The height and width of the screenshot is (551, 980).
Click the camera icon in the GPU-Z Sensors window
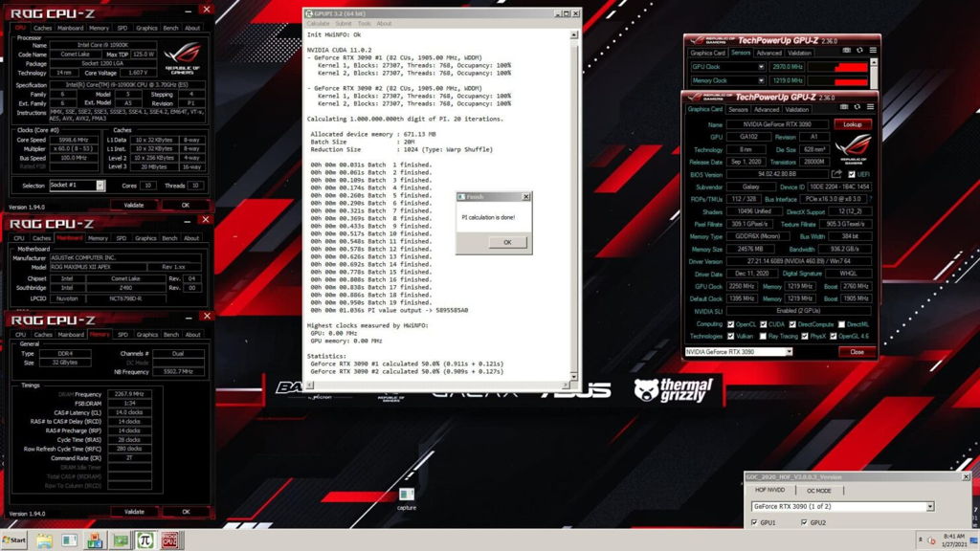point(846,50)
